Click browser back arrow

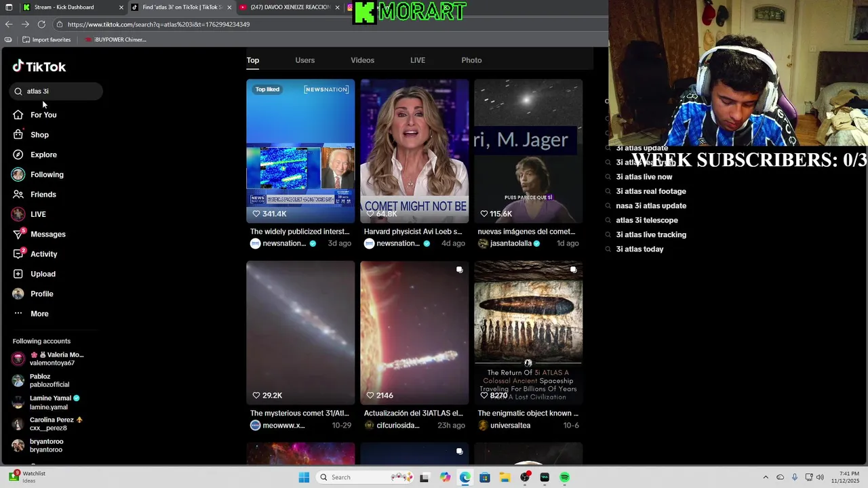click(8, 24)
